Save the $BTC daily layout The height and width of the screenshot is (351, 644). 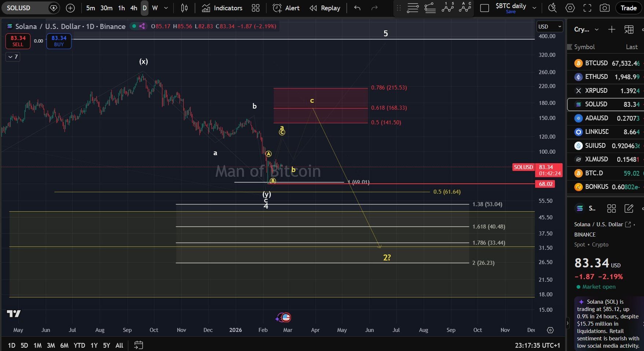click(511, 12)
